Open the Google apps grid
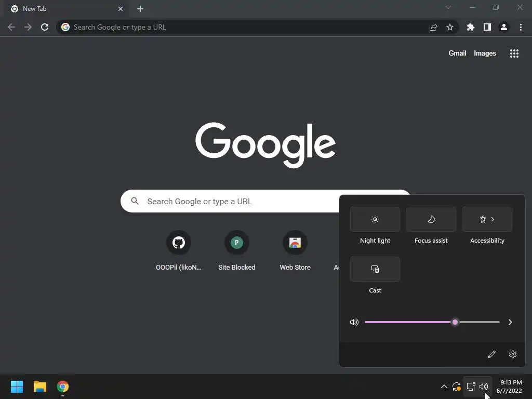Viewport: 532px width, 399px height. (x=514, y=54)
